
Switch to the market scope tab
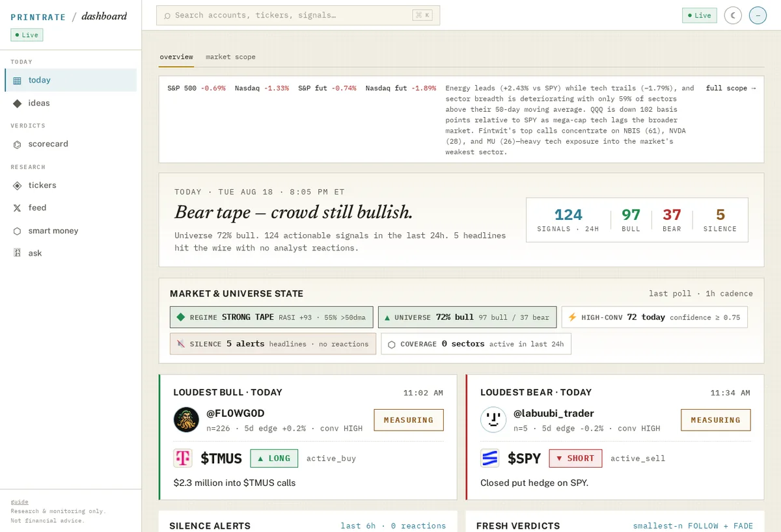tap(230, 57)
